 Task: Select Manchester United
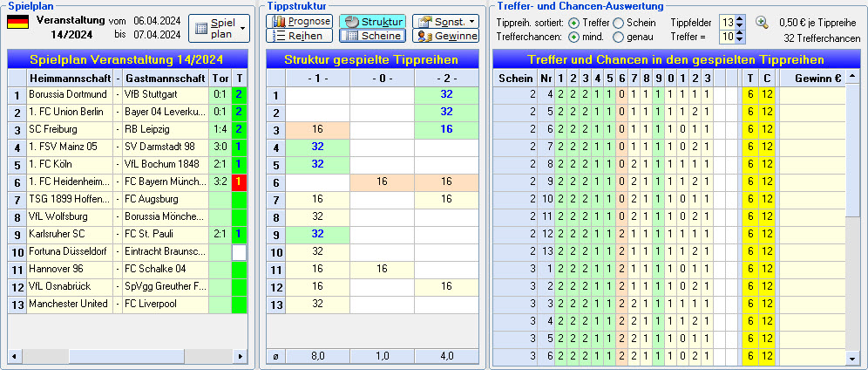click(x=69, y=304)
